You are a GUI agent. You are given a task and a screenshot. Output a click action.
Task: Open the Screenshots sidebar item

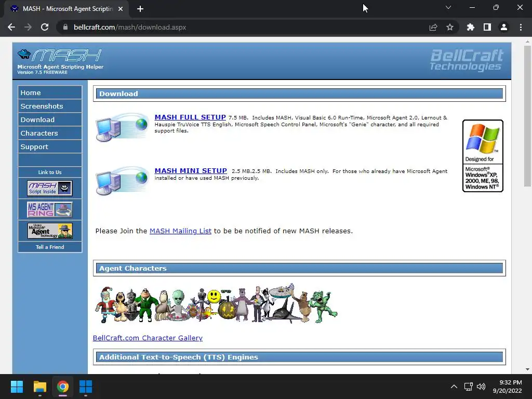(x=50, y=106)
